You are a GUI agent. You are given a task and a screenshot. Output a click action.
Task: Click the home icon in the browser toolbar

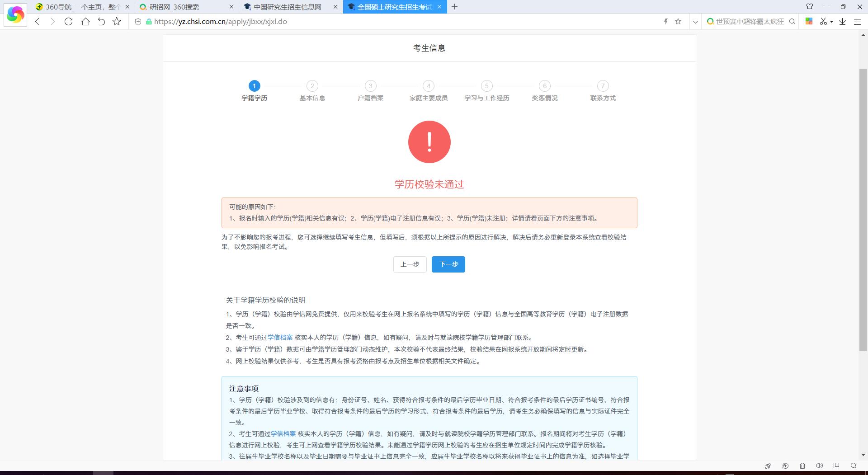85,22
